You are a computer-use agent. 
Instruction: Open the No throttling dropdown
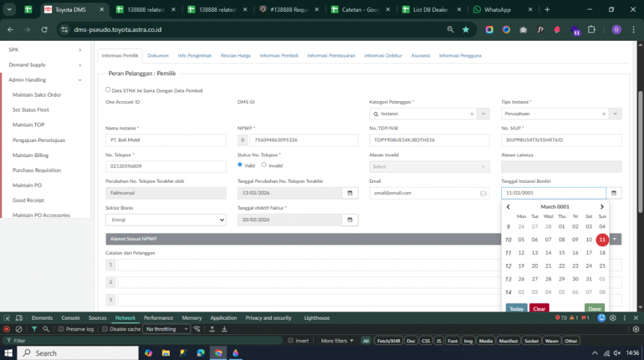tap(166, 329)
